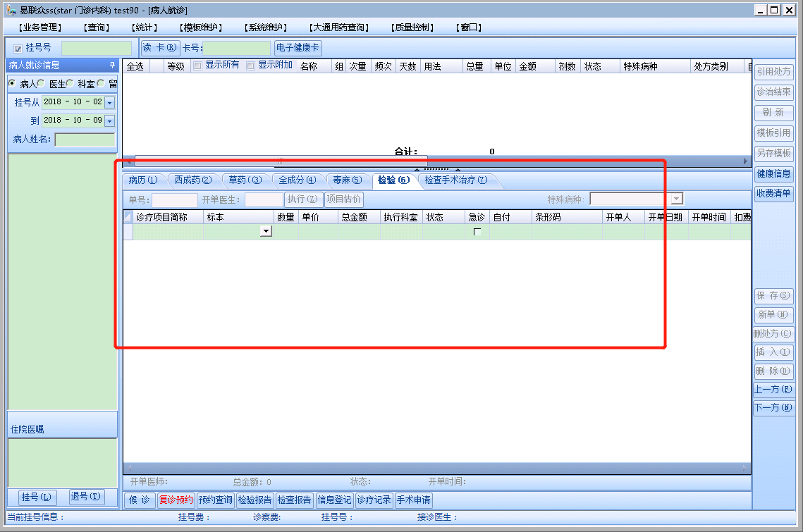
Task: Click the 删除(D) button
Action: point(774,371)
